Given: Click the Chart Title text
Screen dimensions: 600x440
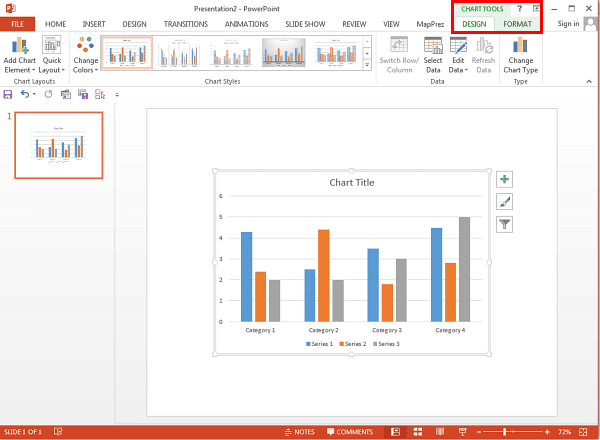Looking at the screenshot, I should (352, 183).
